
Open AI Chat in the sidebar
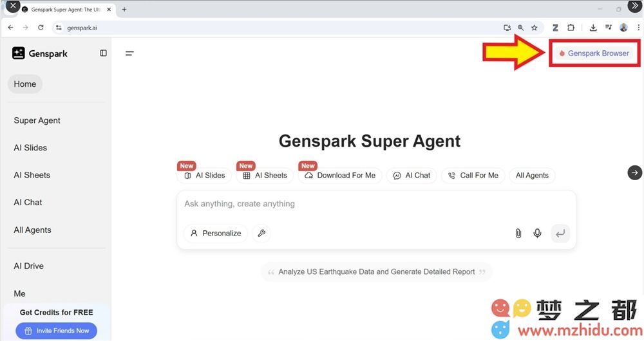[28, 202]
